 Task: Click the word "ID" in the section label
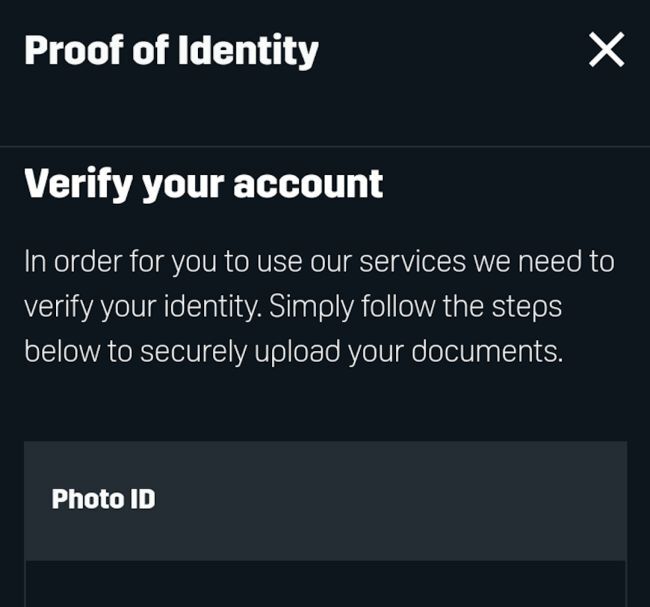[142, 499]
